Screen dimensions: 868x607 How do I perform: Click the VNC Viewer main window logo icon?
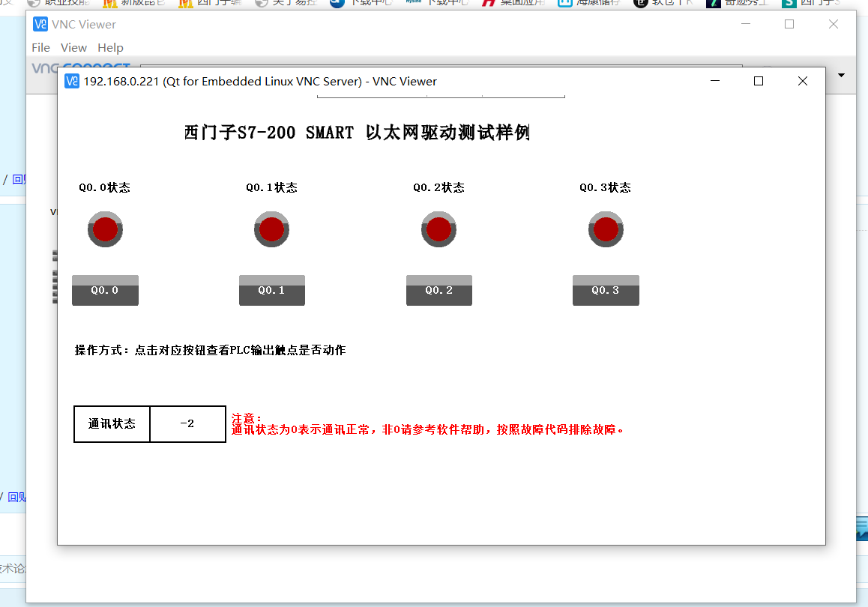tap(40, 24)
